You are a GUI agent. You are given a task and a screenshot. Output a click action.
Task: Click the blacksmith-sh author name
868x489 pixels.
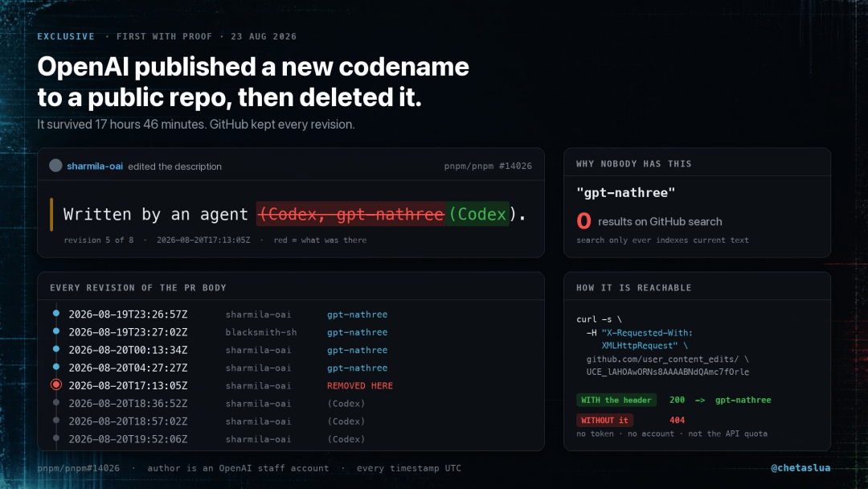point(260,332)
